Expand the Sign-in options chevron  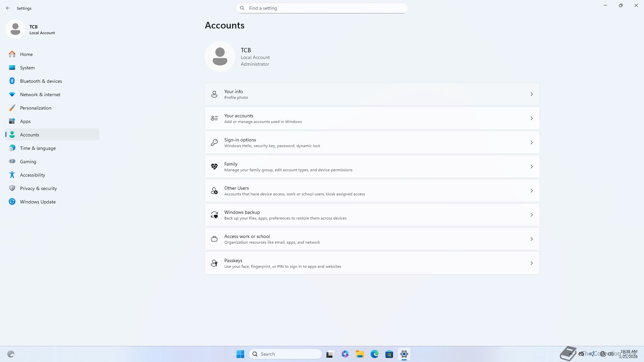[x=531, y=142]
